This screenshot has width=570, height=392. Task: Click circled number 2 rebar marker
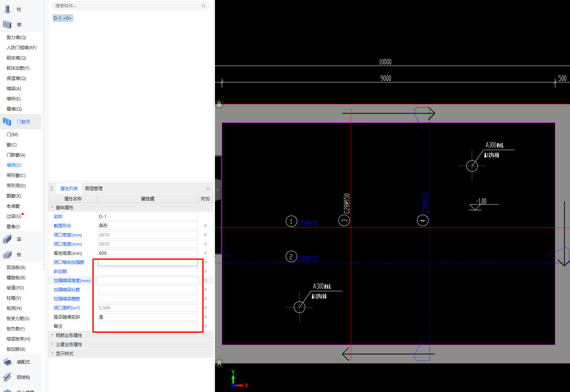pyautogui.click(x=291, y=257)
